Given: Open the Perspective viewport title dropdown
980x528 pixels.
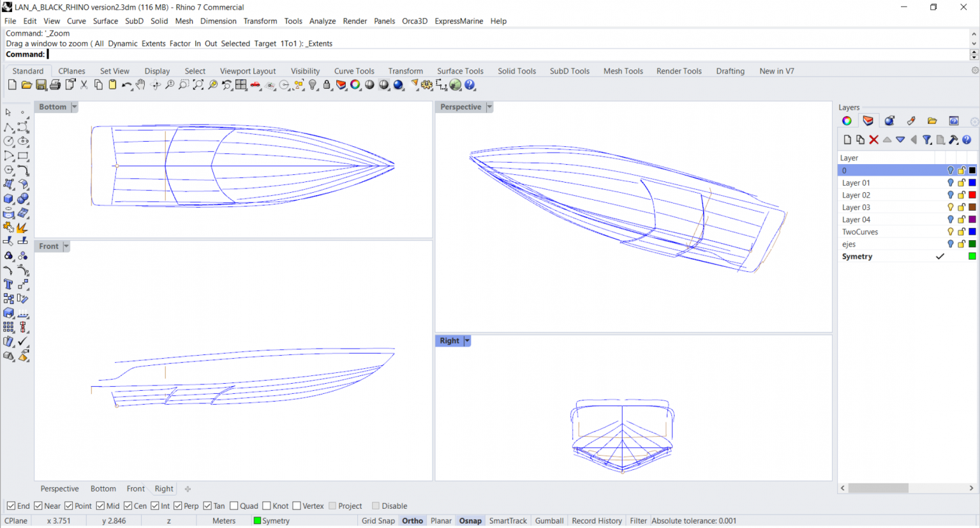Looking at the screenshot, I should click(x=489, y=107).
